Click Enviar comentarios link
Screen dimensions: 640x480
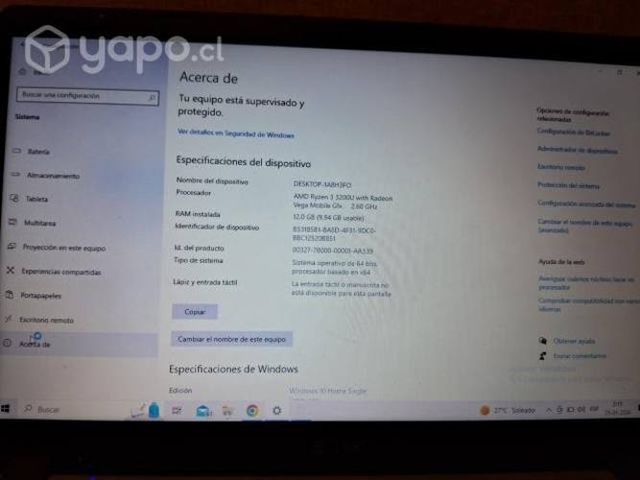click(x=580, y=356)
